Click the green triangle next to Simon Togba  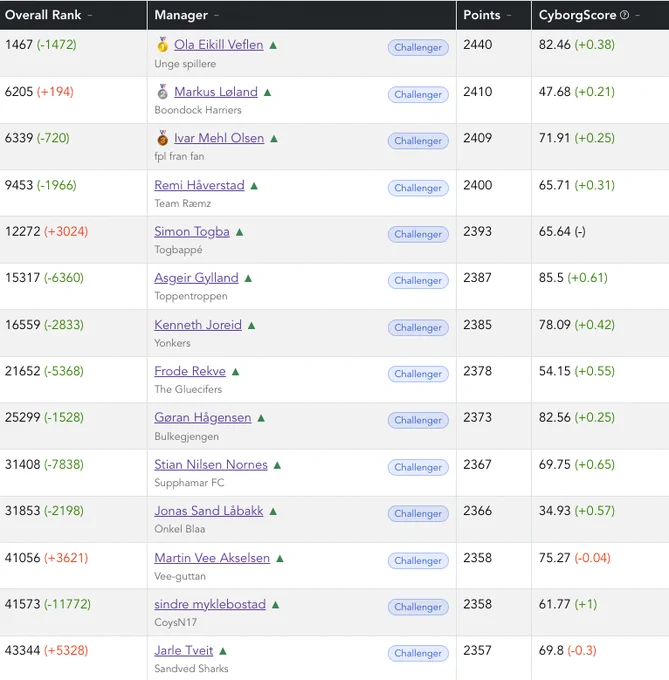coord(239,232)
